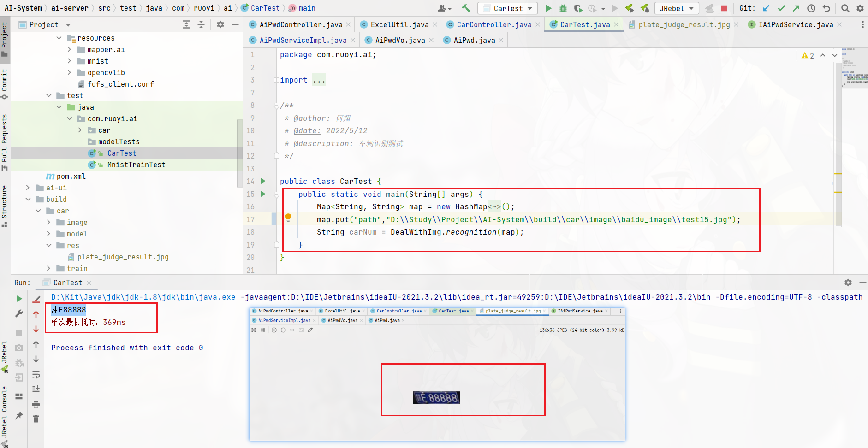Click the wrench icon in Run panel
The height and width of the screenshot is (448, 868).
point(19,313)
